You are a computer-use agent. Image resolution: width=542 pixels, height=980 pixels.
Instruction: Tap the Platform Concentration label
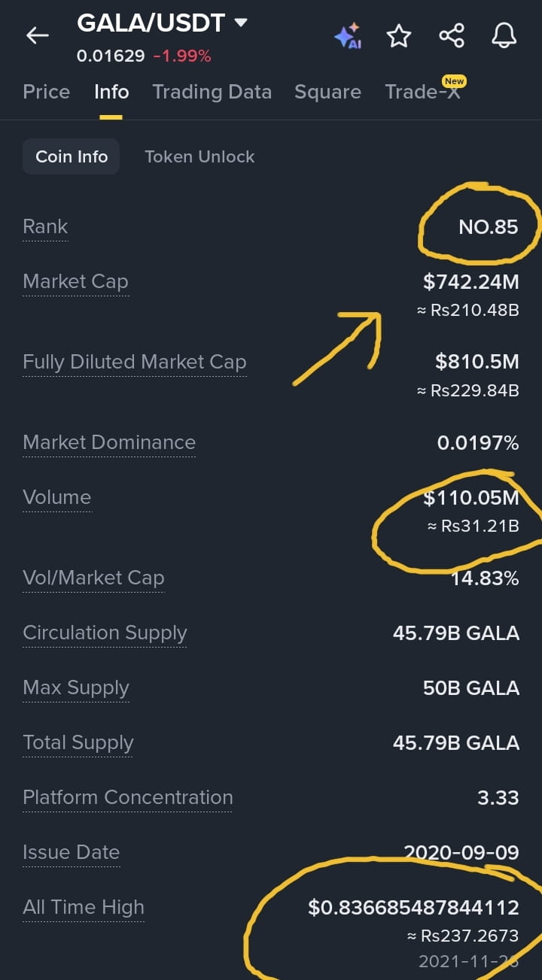point(128,797)
